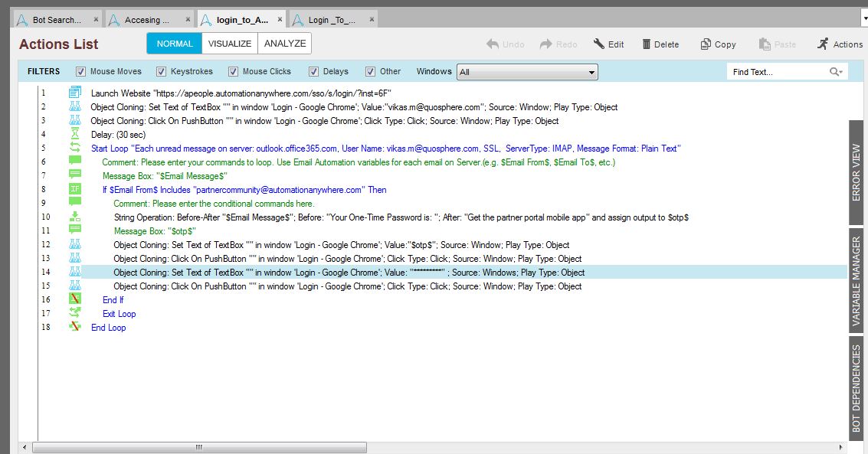Image resolution: width=868 pixels, height=454 pixels.
Task: Click the Start Loop icon on line 5
Action: coord(75,148)
